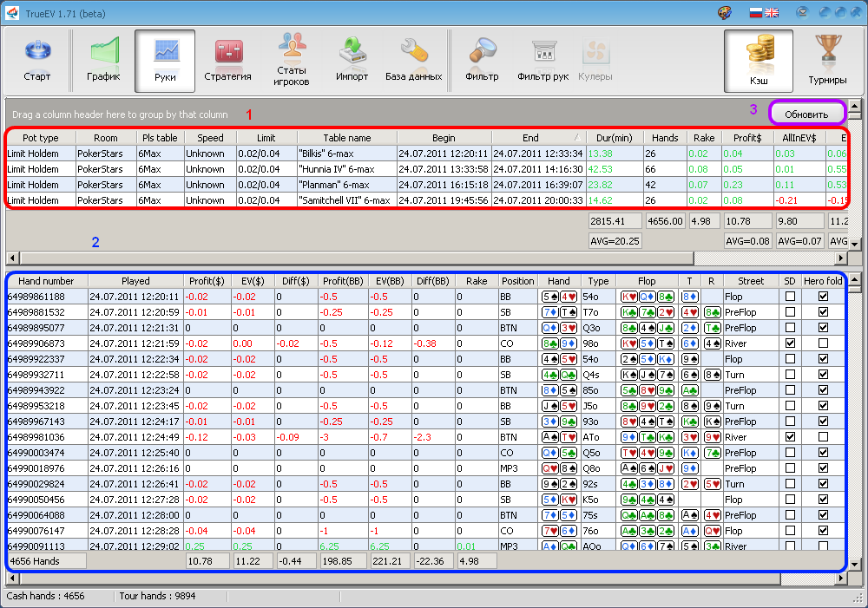The width and height of the screenshot is (868, 608).
Task: Sort sessions by Table name column
Action: click(x=347, y=138)
